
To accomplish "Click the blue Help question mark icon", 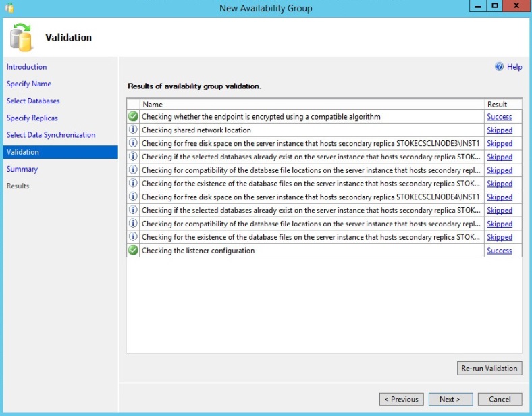I will pos(500,67).
